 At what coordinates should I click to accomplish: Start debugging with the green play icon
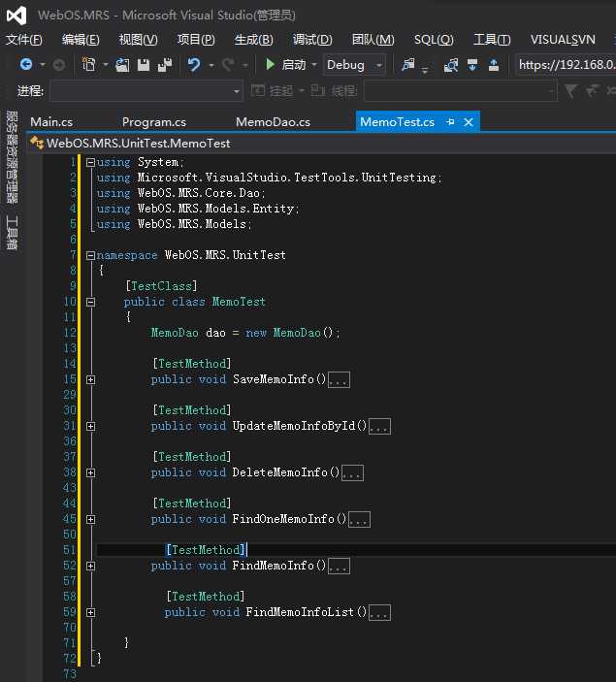click(270, 65)
